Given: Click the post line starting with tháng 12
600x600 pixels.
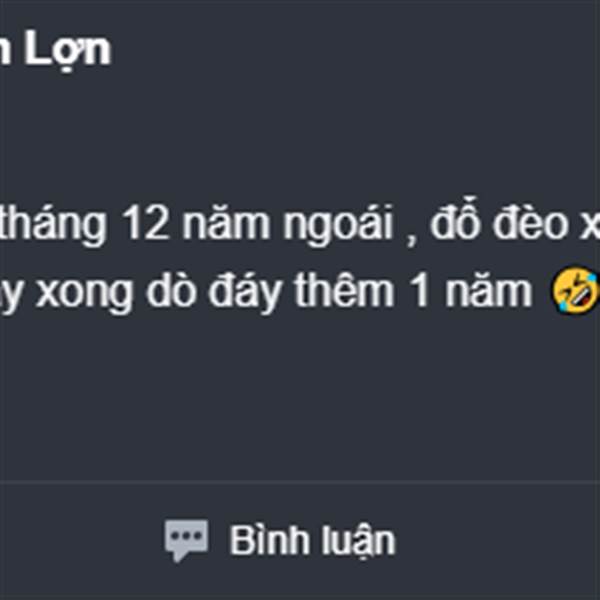Looking at the screenshot, I should point(300,223).
